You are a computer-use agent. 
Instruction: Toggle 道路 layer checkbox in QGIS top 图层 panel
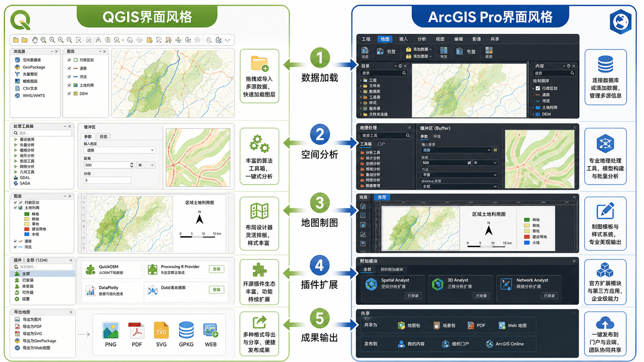69,68
